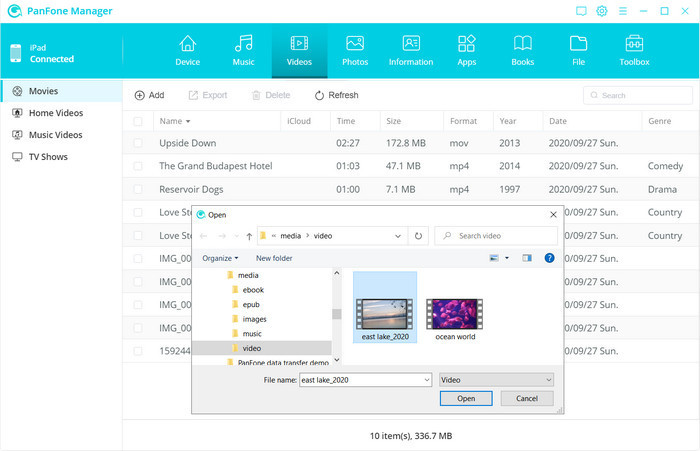Viewport: 700px width, 451px height.
Task: Open settings gear in title bar
Action: click(x=602, y=11)
